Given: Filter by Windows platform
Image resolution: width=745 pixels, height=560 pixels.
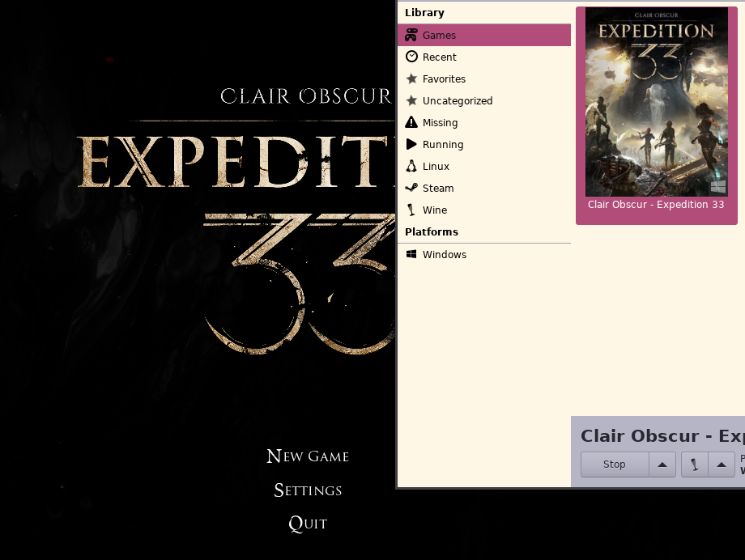Looking at the screenshot, I should [484, 255].
